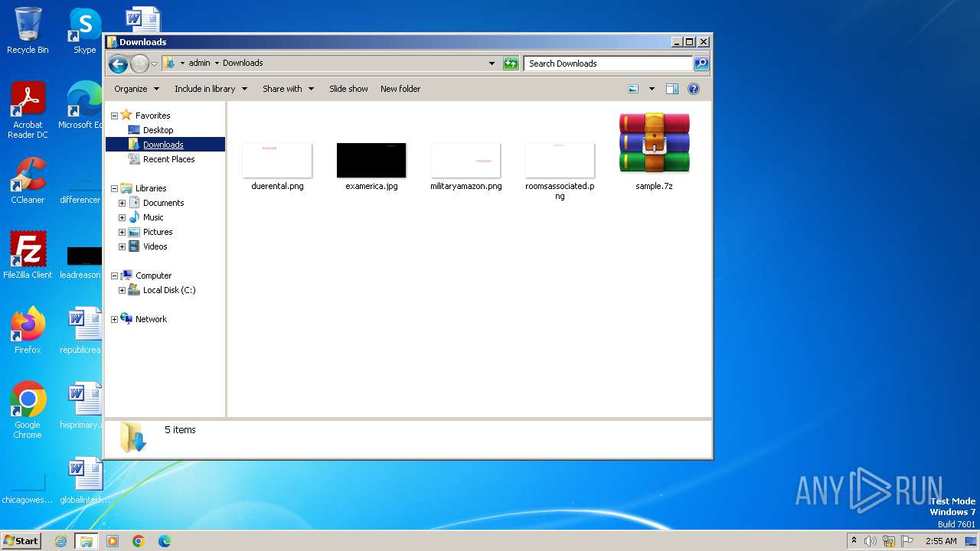
Task: Click the search magnifier icon
Action: tap(701, 64)
